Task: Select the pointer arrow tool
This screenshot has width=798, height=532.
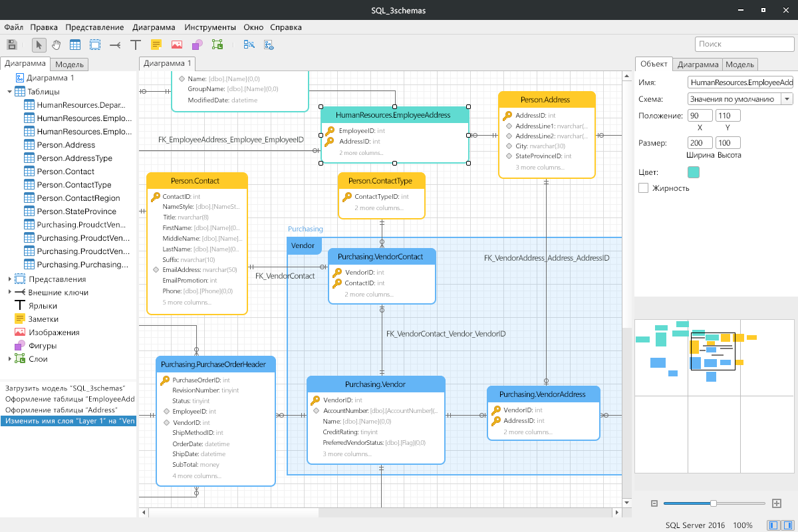Action: [x=39, y=45]
